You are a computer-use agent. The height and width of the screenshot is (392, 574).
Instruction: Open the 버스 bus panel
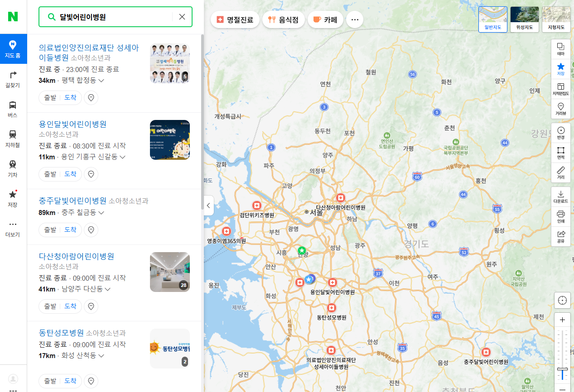coord(13,109)
